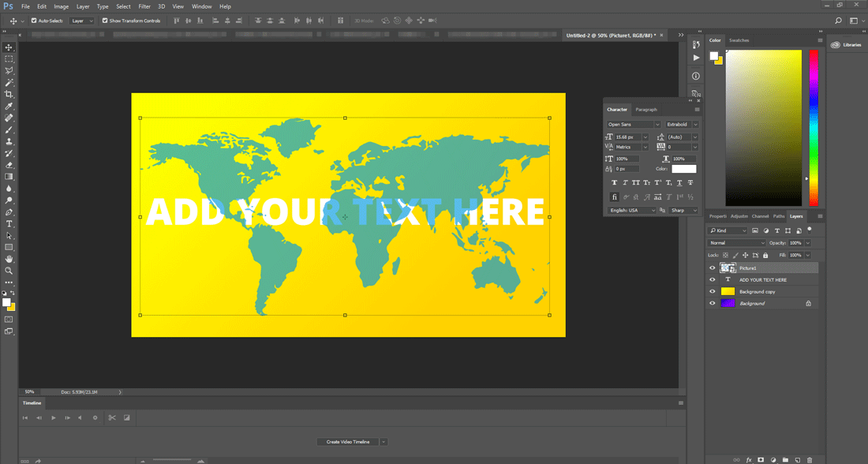Select the Magic Wand tool

point(9,83)
